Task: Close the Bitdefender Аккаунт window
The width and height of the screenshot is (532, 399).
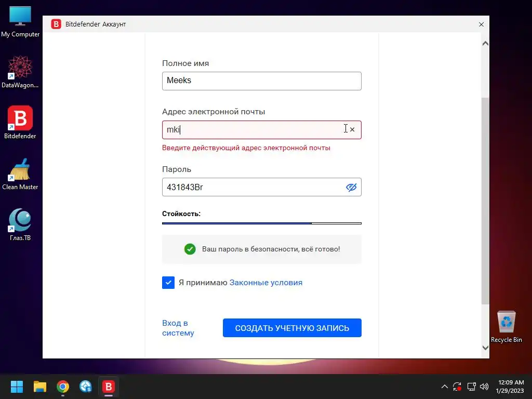Action: click(x=481, y=24)
